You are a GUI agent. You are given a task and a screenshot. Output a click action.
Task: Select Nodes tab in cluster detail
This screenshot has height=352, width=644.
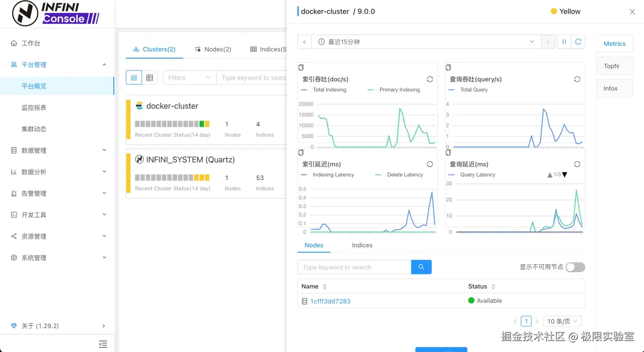(x=314, y=245)
